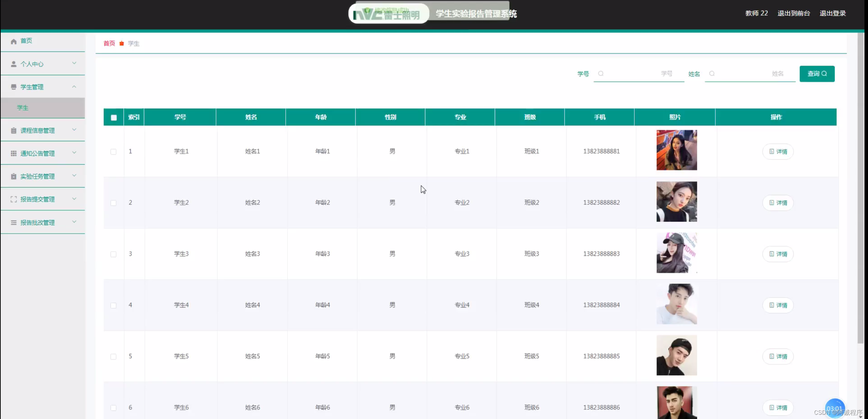This screenshot has height=419, width=868.
Task: Select the 学生 submenu item
Action: tap(23, 108)
